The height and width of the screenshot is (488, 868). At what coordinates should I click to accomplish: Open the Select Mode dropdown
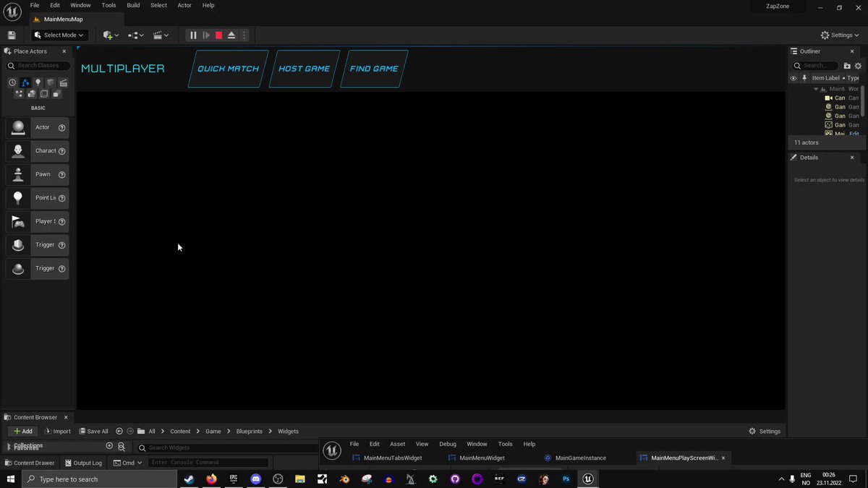click(x=58, y=35)
